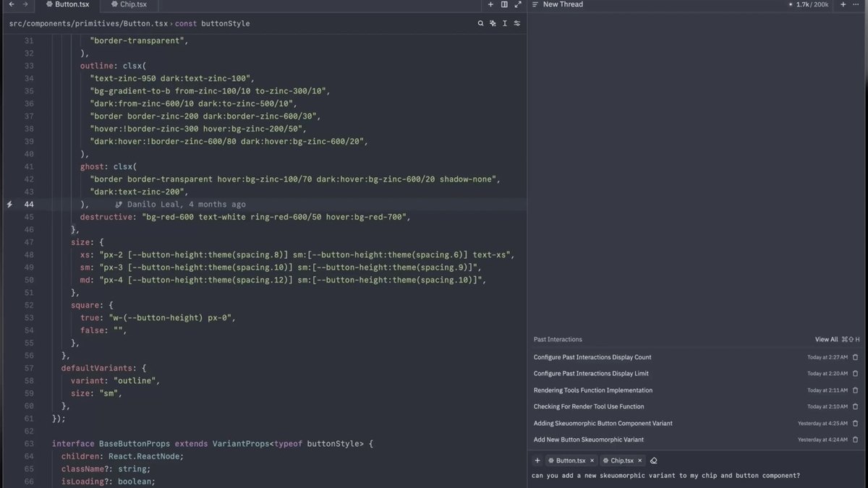
Task: Click the breadcrumb path src/components/primitives/Button.tsx
Action: coord(88,23)
